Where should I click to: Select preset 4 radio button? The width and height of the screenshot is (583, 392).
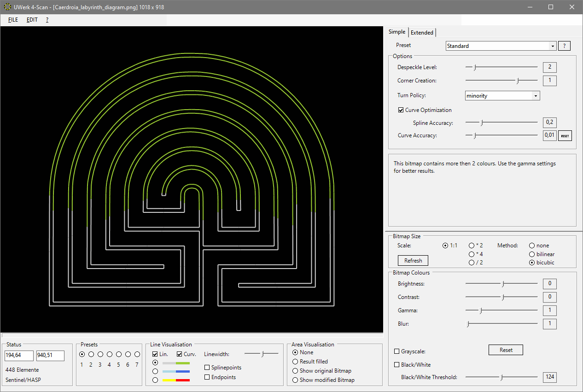(110, 354)
